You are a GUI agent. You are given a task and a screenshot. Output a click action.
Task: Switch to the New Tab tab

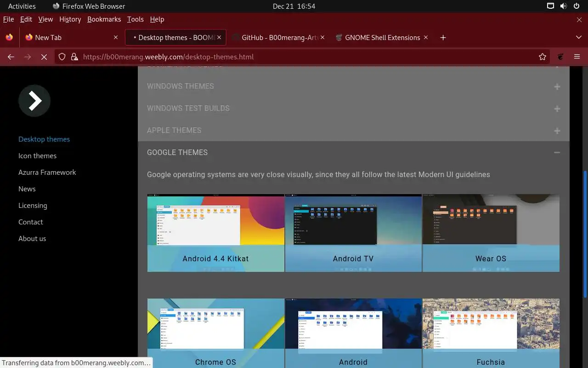pyautogui.click(x=71, y=37)
